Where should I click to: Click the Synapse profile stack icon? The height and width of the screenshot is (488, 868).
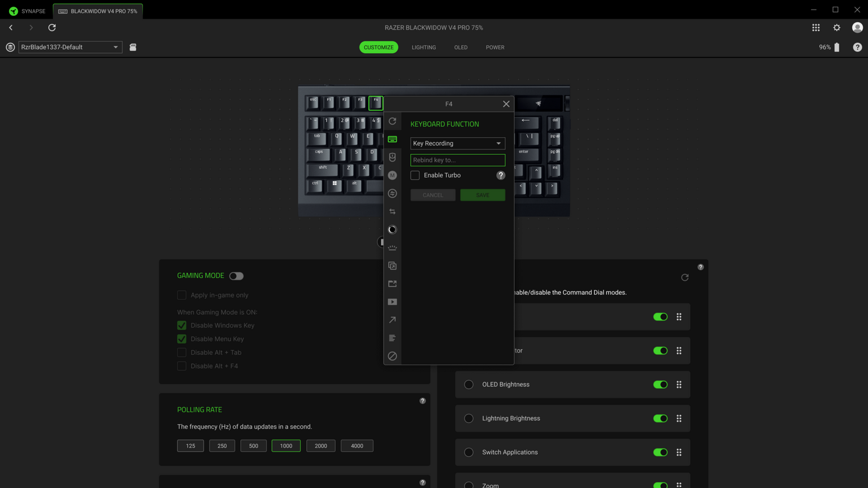[10, 47]
